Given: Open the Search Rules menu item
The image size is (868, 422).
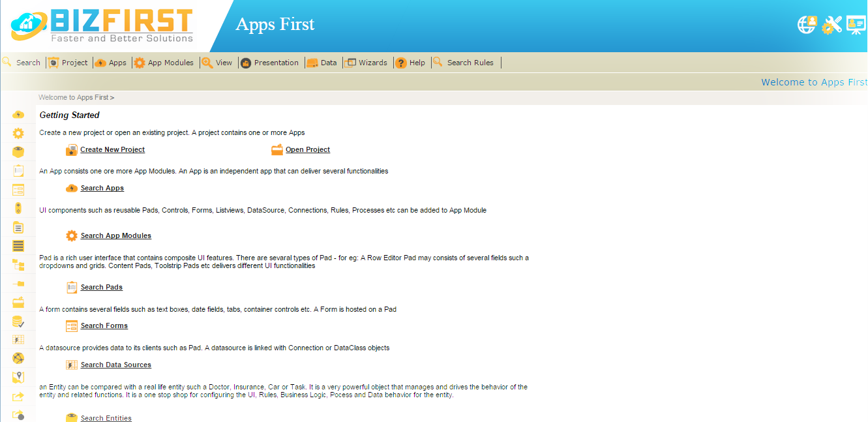Looking at the screenshot, I should tap(464, 63).
